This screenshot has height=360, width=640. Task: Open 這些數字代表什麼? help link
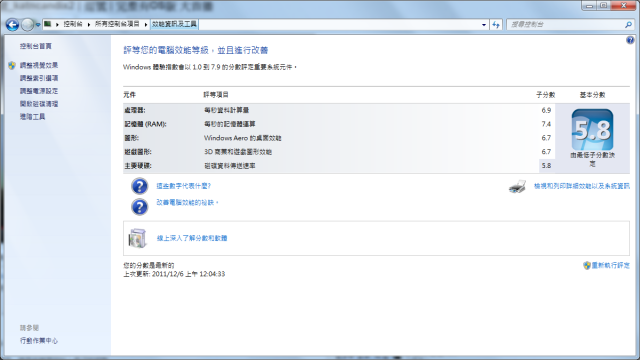(x=184, y=186)
